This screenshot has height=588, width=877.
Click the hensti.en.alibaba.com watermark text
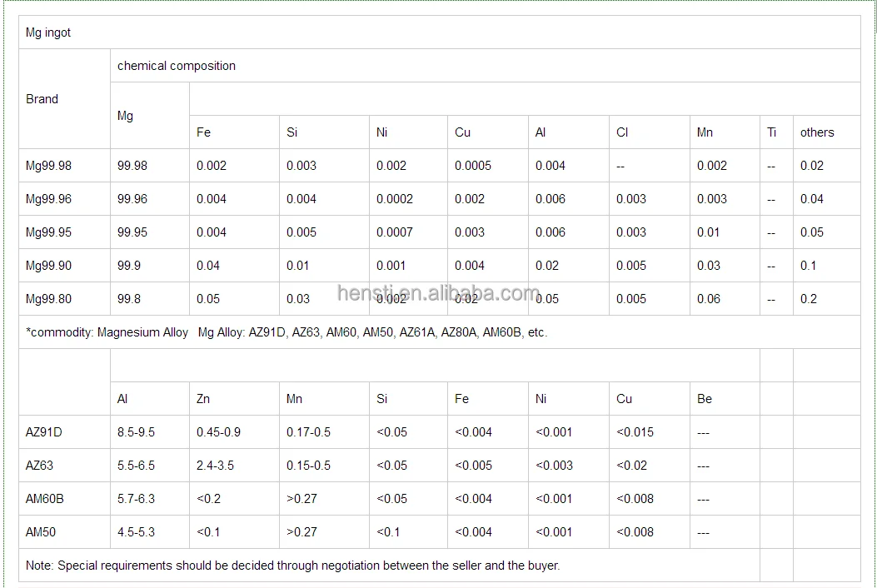(x=439, y=293)
